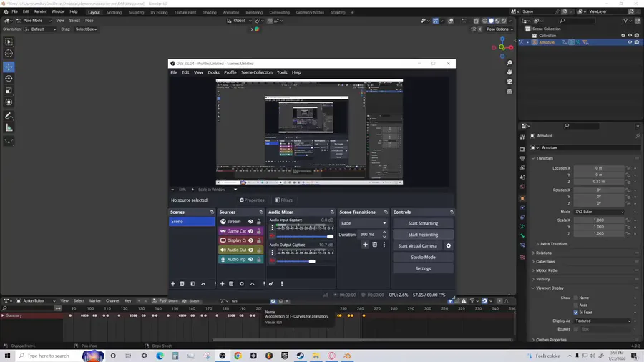The width and height of the screenshot is (644, 362).
Task: Expand the Motion Paths panel
Action: coord(546,271)
